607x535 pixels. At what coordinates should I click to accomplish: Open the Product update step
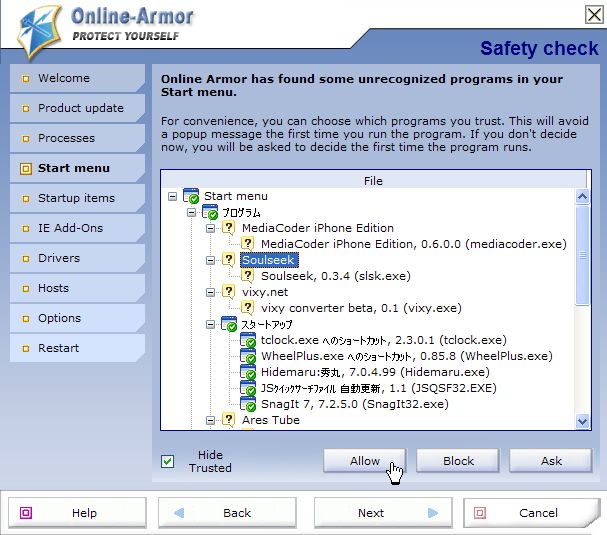[x=77, y=108]
